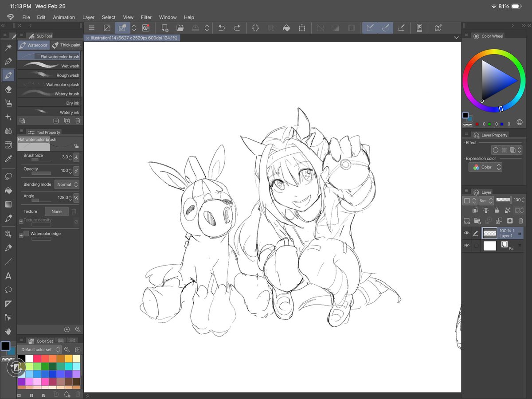Screen dimensions: 532x399
Task: Create a new layer folder icon
Action: [x=477, y=220]
